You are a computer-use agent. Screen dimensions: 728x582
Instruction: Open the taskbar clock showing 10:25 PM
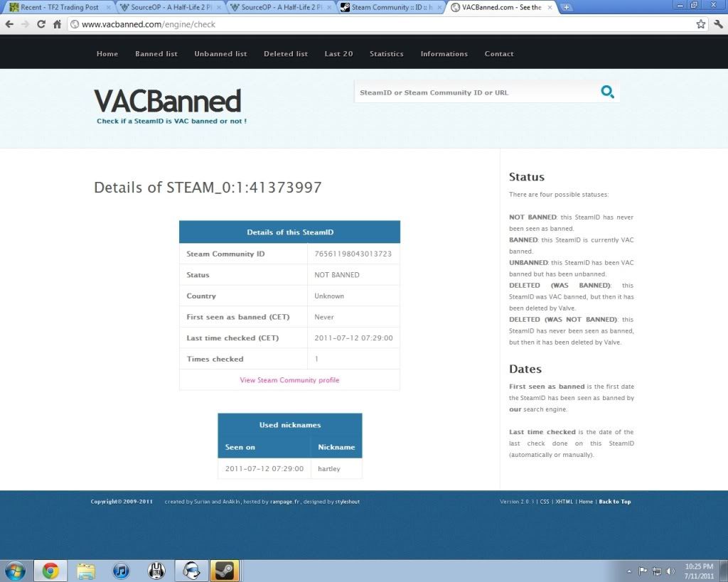click(x=699, y=571)
